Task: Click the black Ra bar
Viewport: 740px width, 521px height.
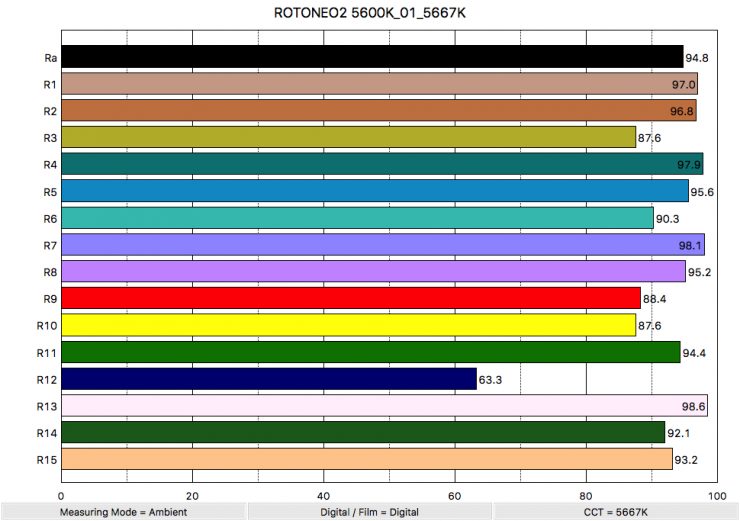Action: (x=372, y=57)
